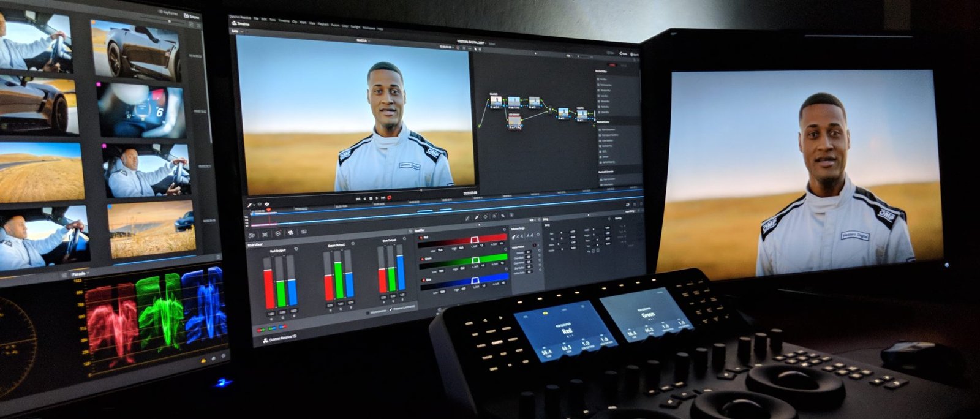
Task: Open the Playback menu in menu bar
Action: pyautogui.click(x=322, y=23)
